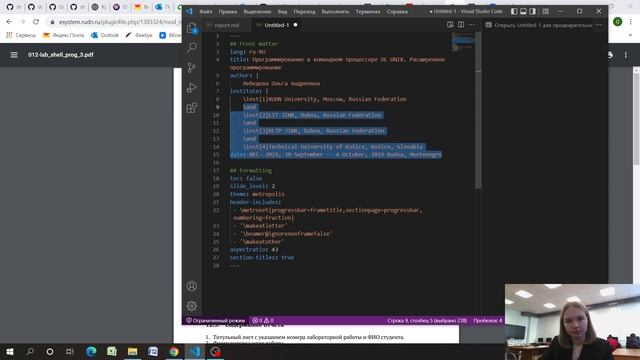The image size is (640, 360).
Task: Open the Фикбук bookmark
Action: (139, 36)
